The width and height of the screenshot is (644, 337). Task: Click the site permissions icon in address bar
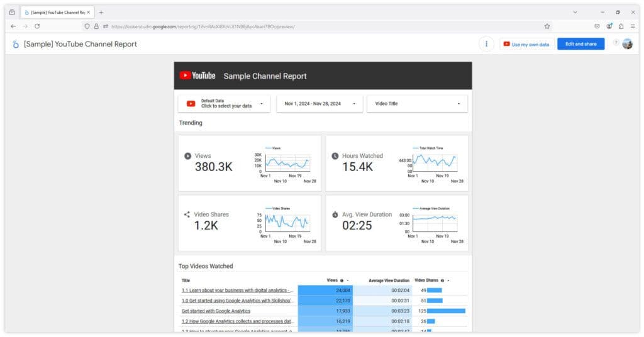tap(106, 26)
